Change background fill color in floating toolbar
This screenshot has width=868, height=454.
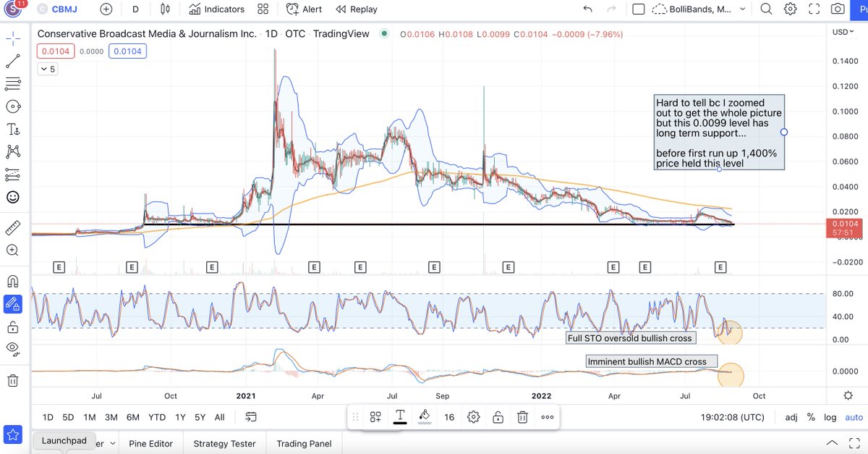click(425, 417)
